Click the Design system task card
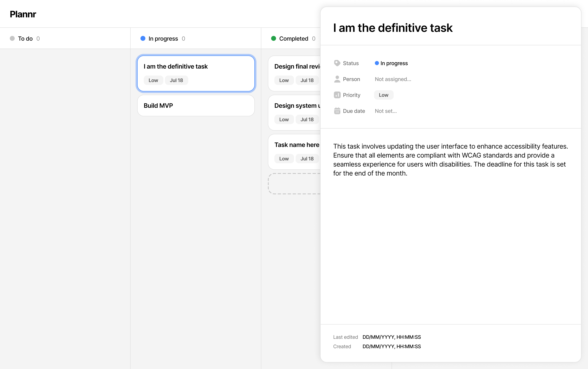This screenshot has height=369, width=588. click(x=294, y=112)
